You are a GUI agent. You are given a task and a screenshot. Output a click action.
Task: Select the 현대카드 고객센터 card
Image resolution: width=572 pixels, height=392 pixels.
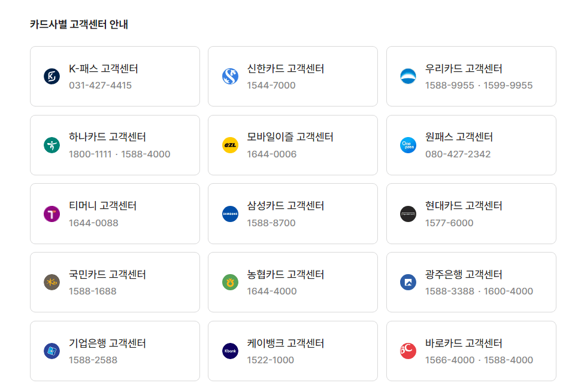[x=471, y=214]
